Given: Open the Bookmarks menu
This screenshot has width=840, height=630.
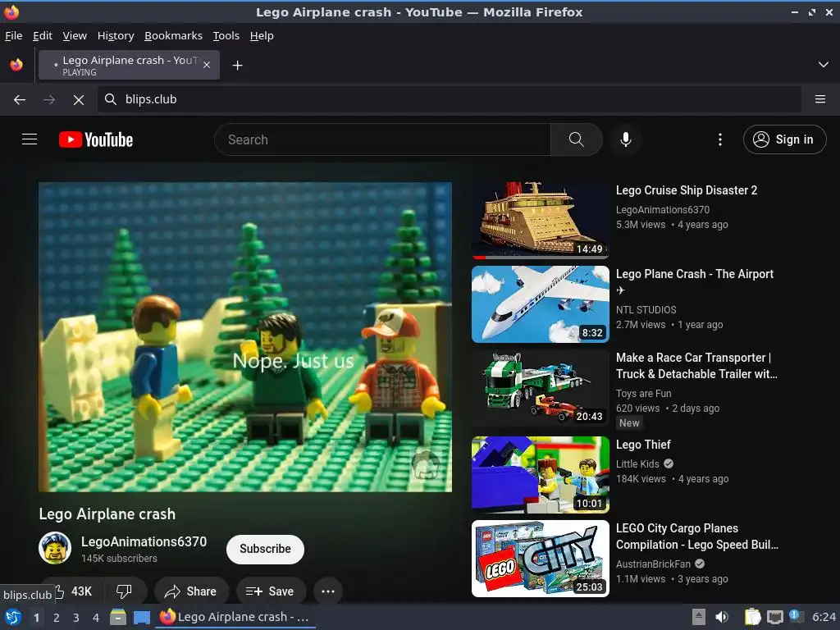Looking at the screenshot, I should [x=174, y=36].
